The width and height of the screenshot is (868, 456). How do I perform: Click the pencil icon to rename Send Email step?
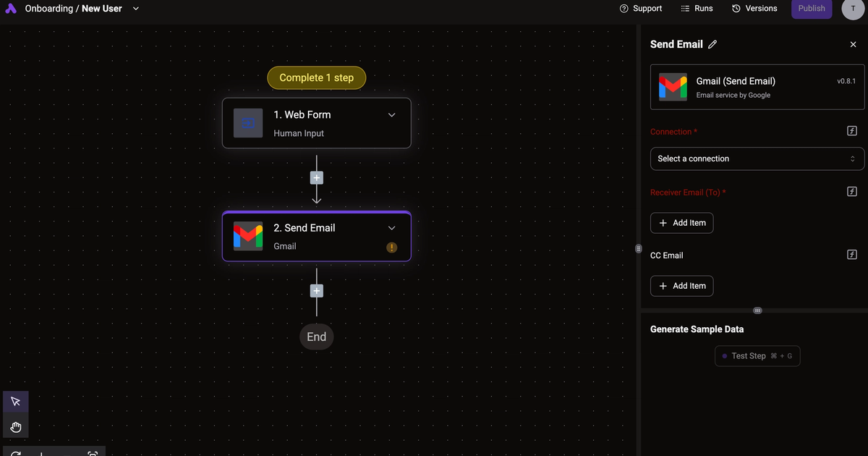coord(712,44)
